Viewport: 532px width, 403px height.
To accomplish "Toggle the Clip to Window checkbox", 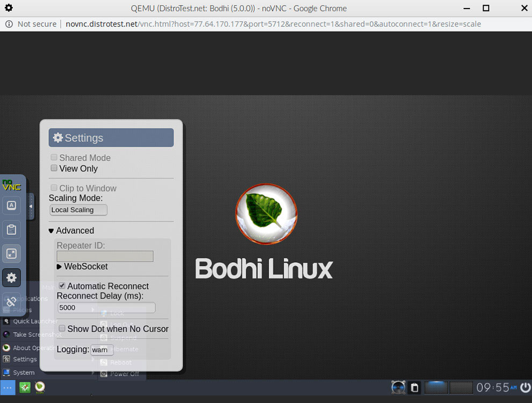I will [54, 188].
